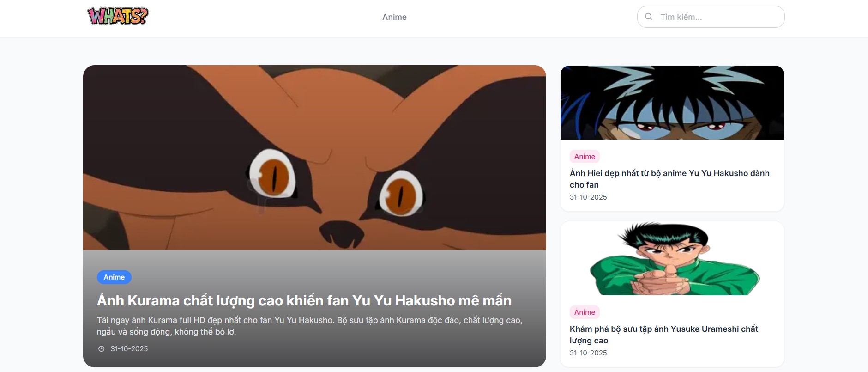Open the Kurama featured image
This screenshot has width=868, height=372.
314,158
